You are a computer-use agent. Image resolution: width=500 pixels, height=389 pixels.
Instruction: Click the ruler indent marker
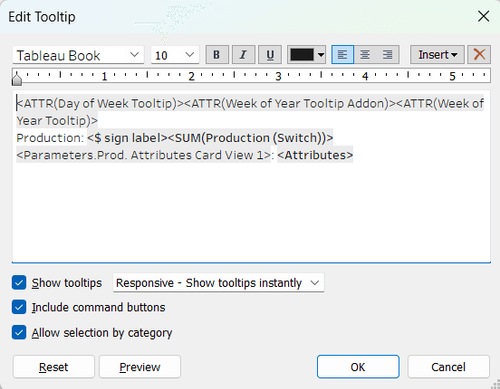[17, 79]
